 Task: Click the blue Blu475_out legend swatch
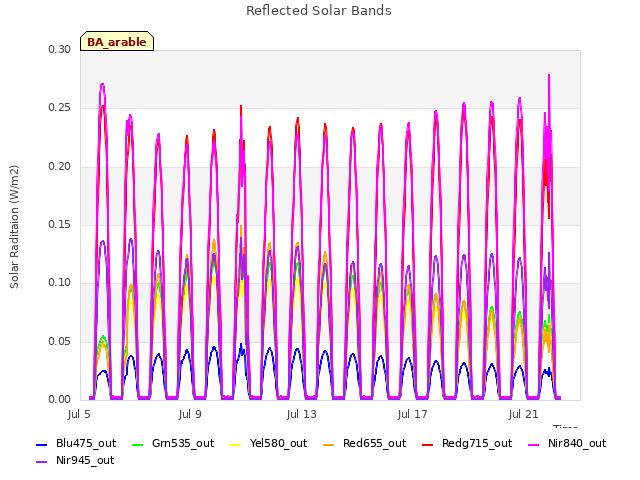click(x=42, y=444)
